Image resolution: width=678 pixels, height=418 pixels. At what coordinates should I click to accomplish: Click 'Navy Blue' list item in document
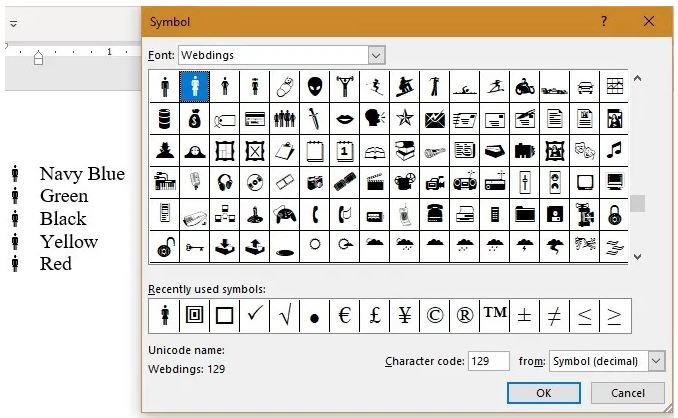(x=82, y=174)
